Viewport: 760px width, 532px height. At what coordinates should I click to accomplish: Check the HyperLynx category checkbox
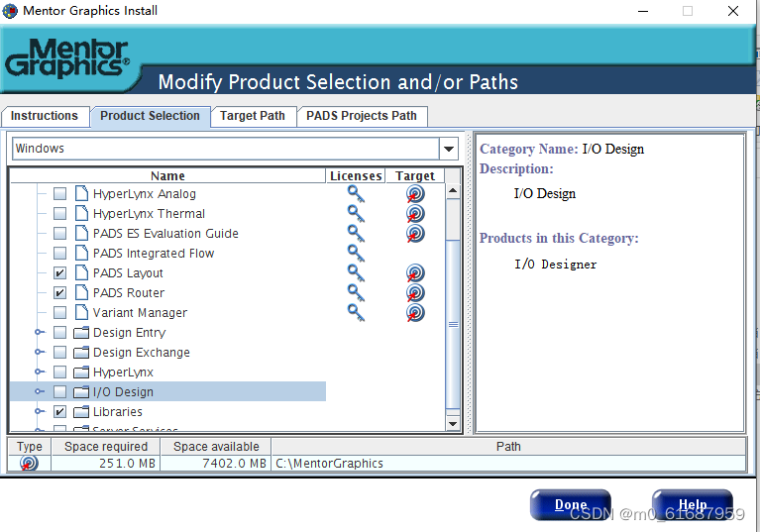[x=59, y=372]
